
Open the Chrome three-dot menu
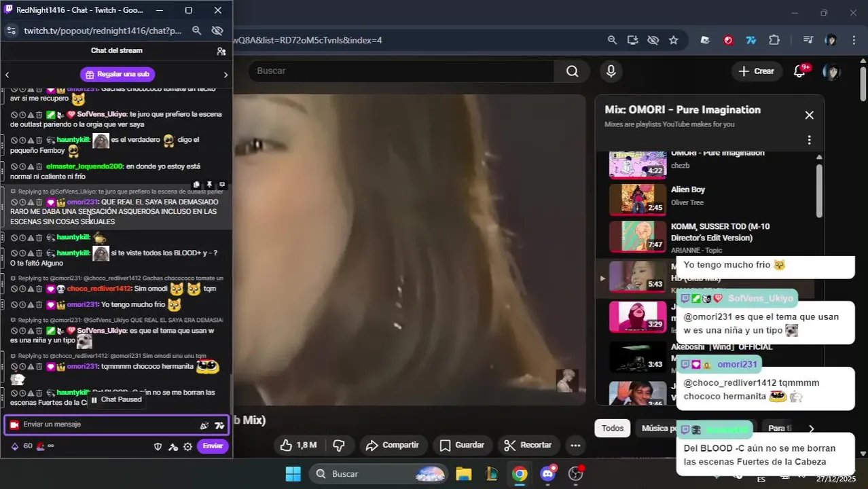tap(853, 40)
